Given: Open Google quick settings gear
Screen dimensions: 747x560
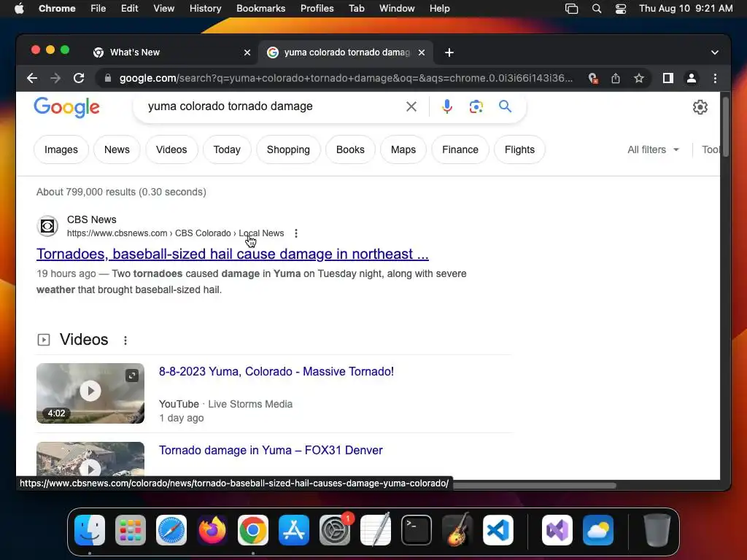Looking at the screenshot, I should click(700, 107).
